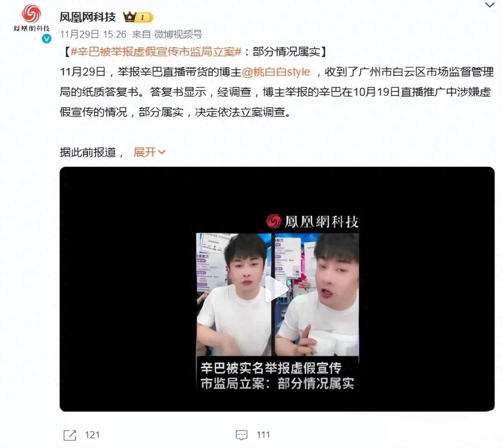Viewport: 502px width, 448px height.
Task: Open the post options chevron menu
Action: click(x=490, y=5)
